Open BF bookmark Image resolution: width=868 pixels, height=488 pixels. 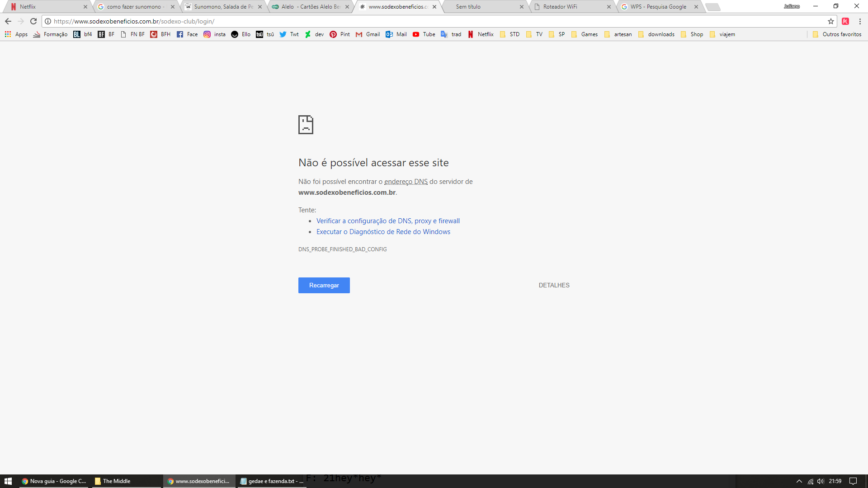[x=106, y=34]
